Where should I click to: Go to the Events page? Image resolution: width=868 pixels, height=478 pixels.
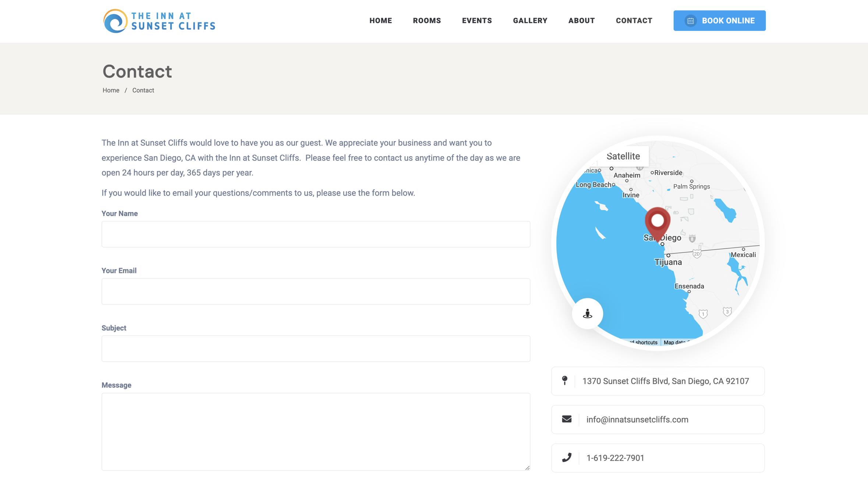[x=476, y=21]
